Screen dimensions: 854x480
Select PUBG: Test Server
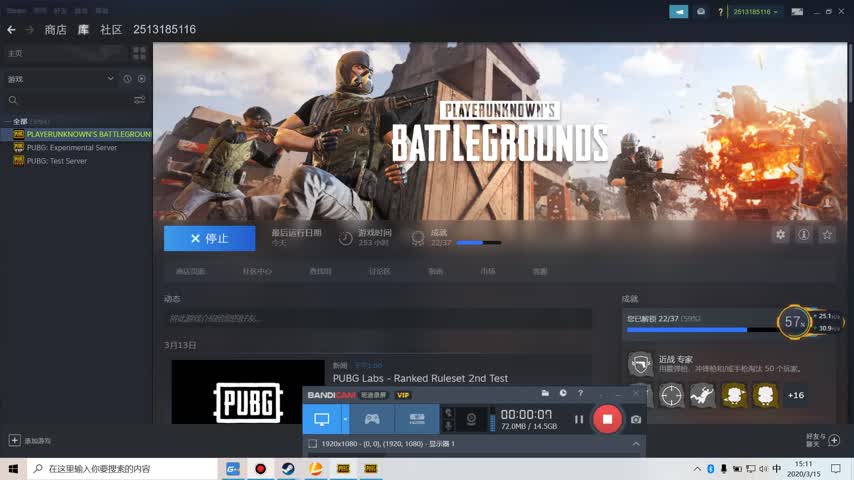(57, 161)
